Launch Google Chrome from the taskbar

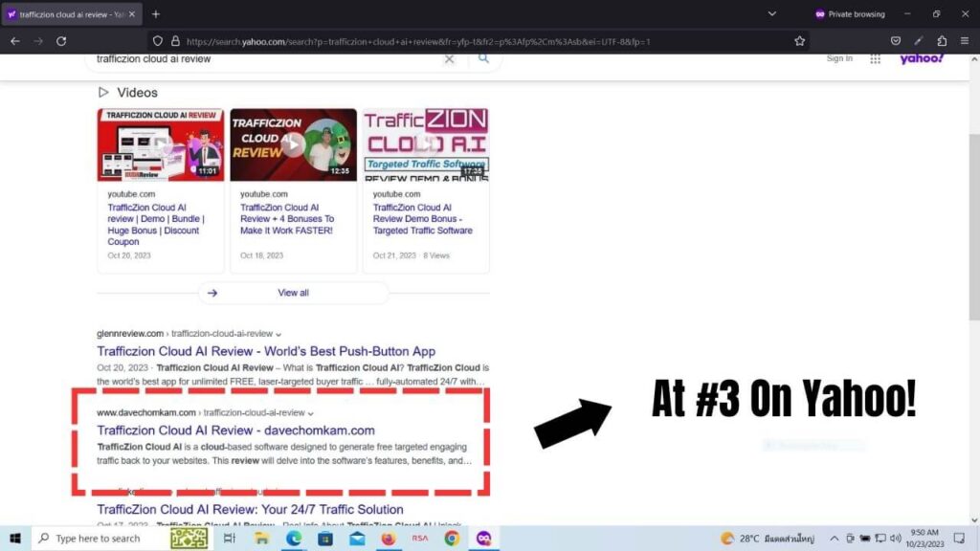452,538
